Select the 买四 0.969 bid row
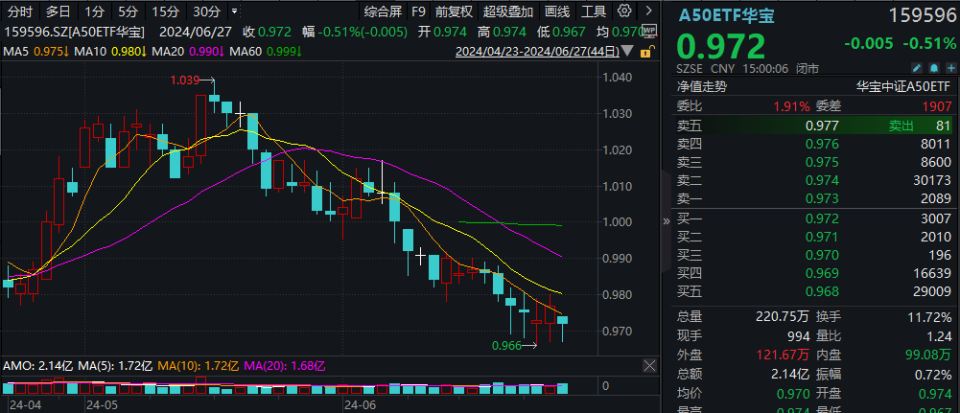The height and width of the screenshot is (413, 960). click(x=814, y=273)
